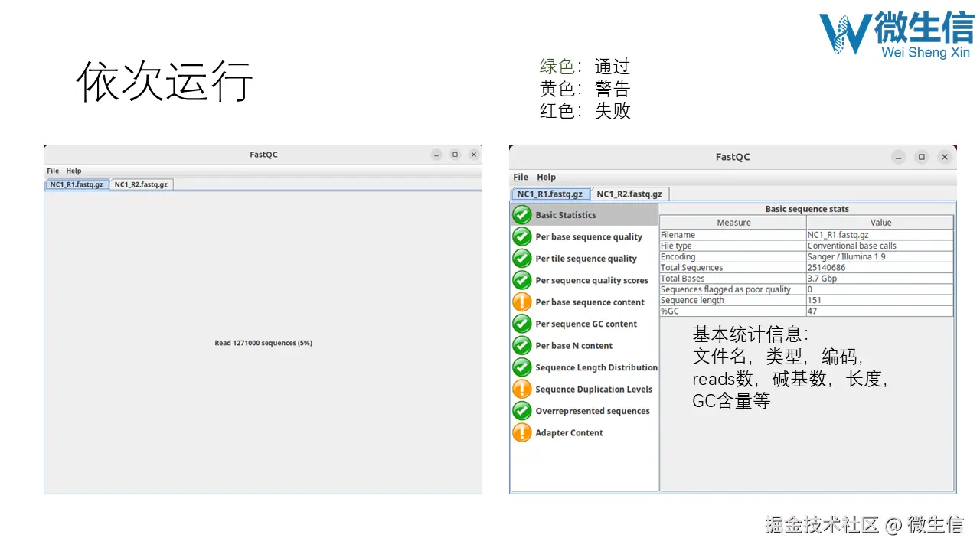
Task: Click the pass icon beside Overrepresented sequences
Action: [x=521, y=411]
